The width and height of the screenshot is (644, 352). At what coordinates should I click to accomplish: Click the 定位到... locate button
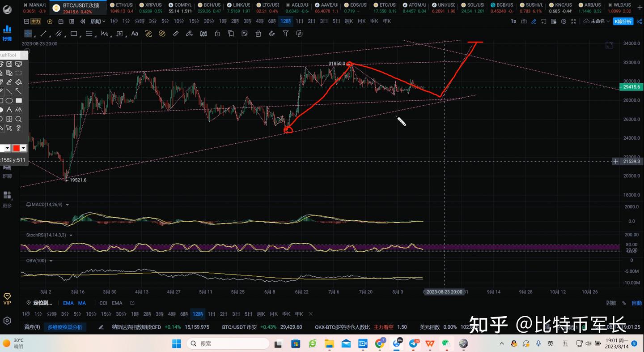39,303
